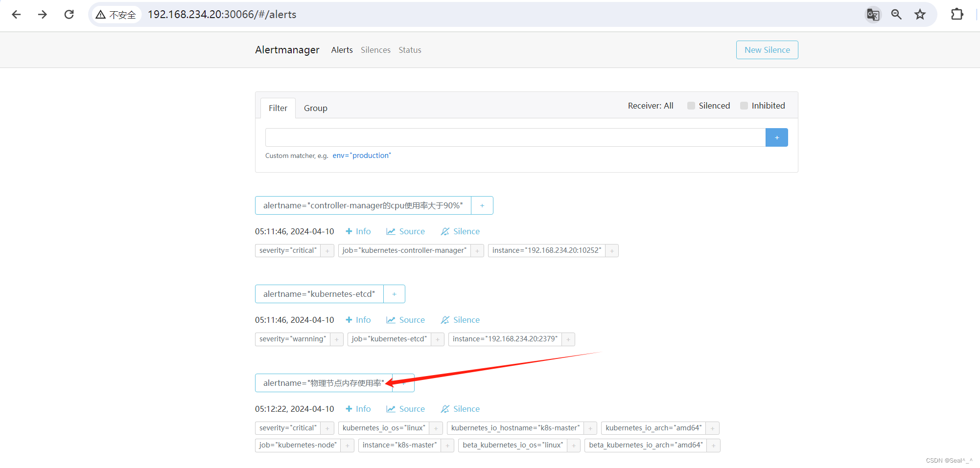Click the New Silence button
This screenshot has height=468, width=980.
[767, 50]
